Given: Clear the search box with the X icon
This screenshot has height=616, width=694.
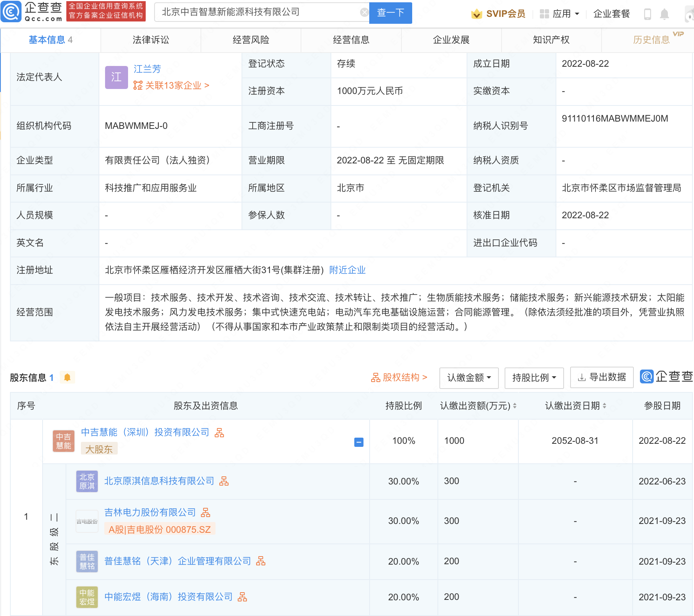Looking at the screenshot, I should (364, 12).
